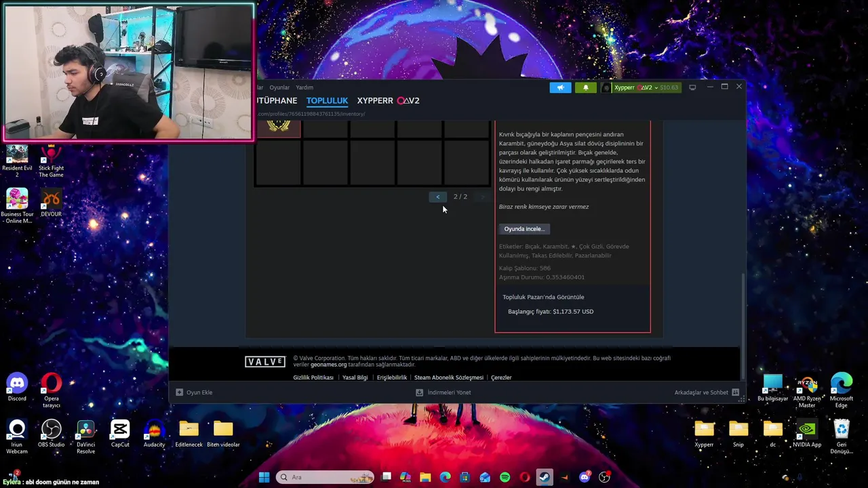Image resolution: width=868 pixels, height=488 pixels.
Task: Open Discord desktop shortcut
Action: click(x=17, y=388)
